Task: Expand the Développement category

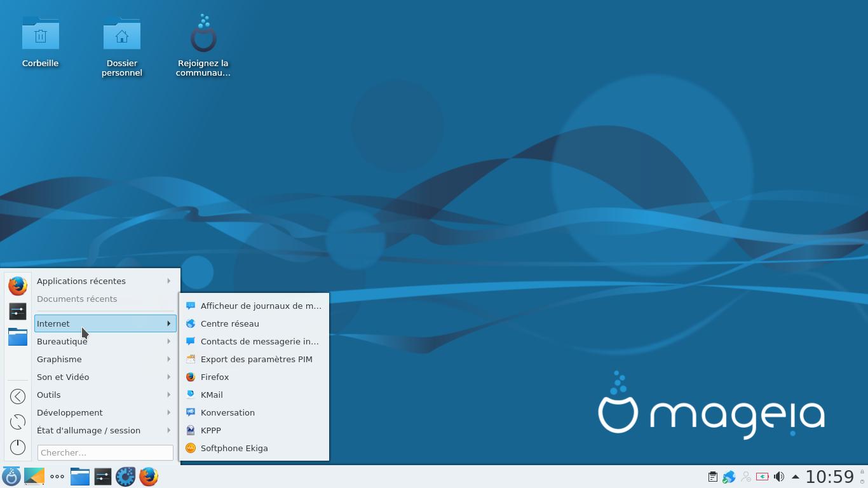Action: (105, 412)
